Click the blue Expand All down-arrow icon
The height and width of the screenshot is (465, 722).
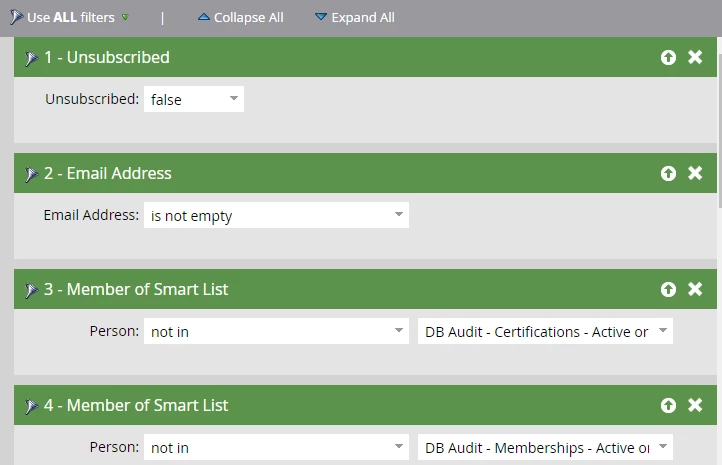pos(320,17)
